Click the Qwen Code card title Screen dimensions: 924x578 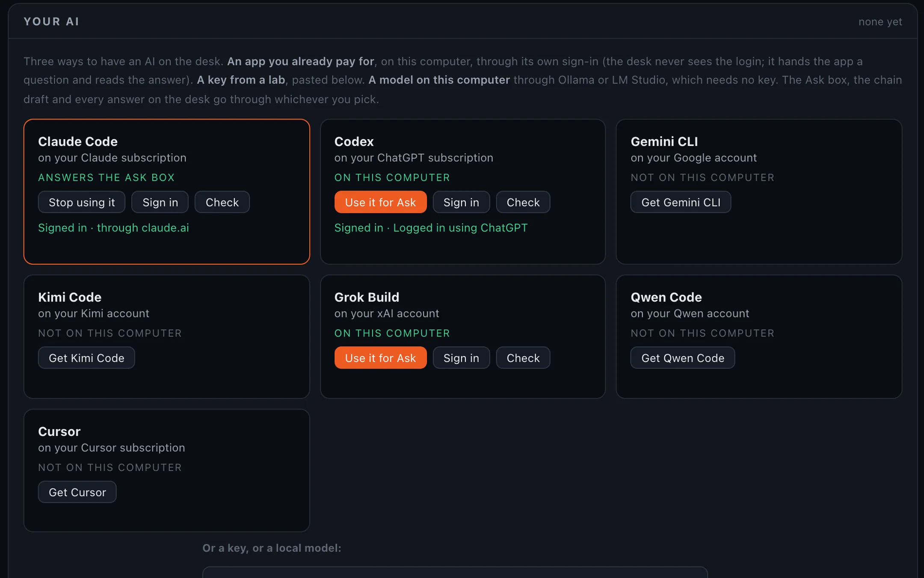666,297
